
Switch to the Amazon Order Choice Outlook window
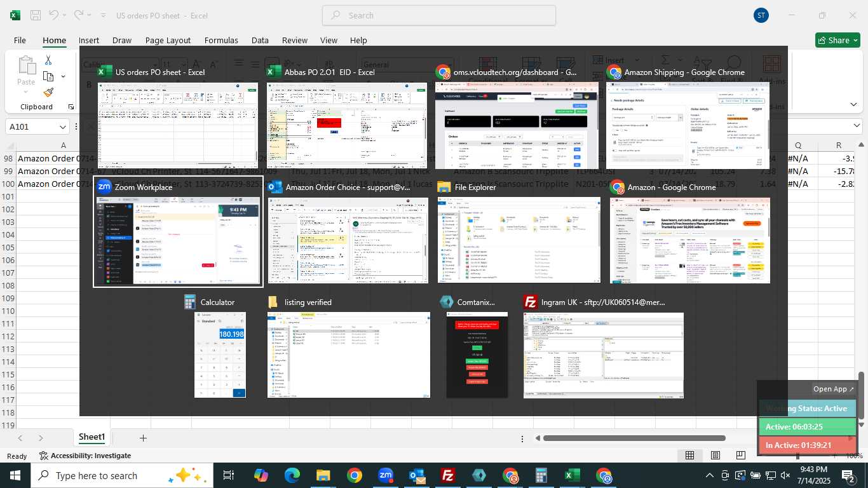(347, 233)
